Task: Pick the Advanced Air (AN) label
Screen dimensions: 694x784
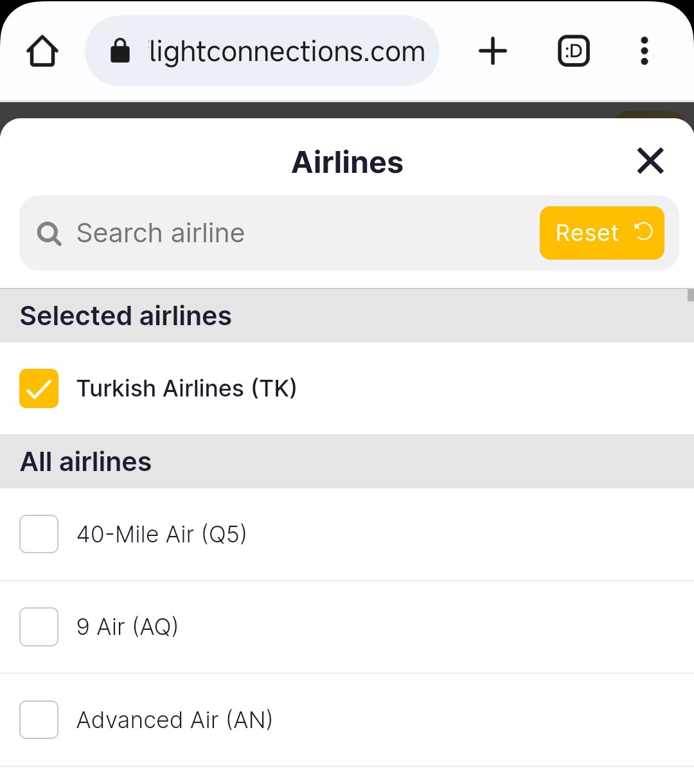Action: click(x=174, y=720)
